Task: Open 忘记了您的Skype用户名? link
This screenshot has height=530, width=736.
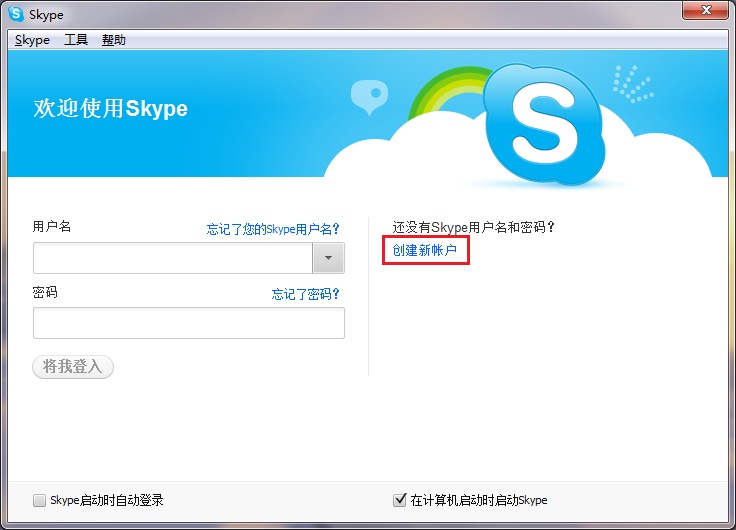Action: pyautogui.click(x=273, y=229)
